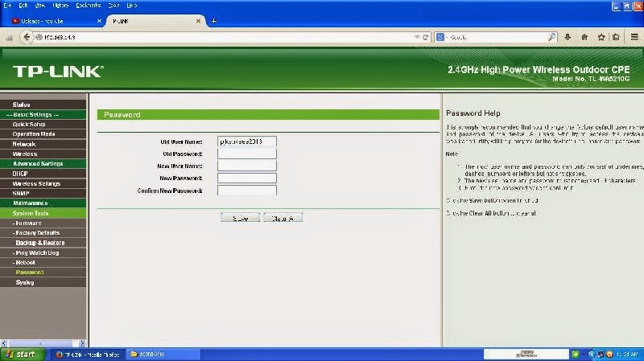Open the bookmarks list icon
This screenshot has height=361, width=644.
[x=616, y=37]
